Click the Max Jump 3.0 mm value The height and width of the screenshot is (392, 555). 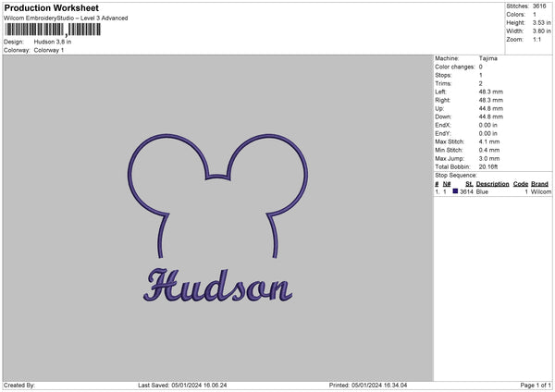[x=489, y=158]
